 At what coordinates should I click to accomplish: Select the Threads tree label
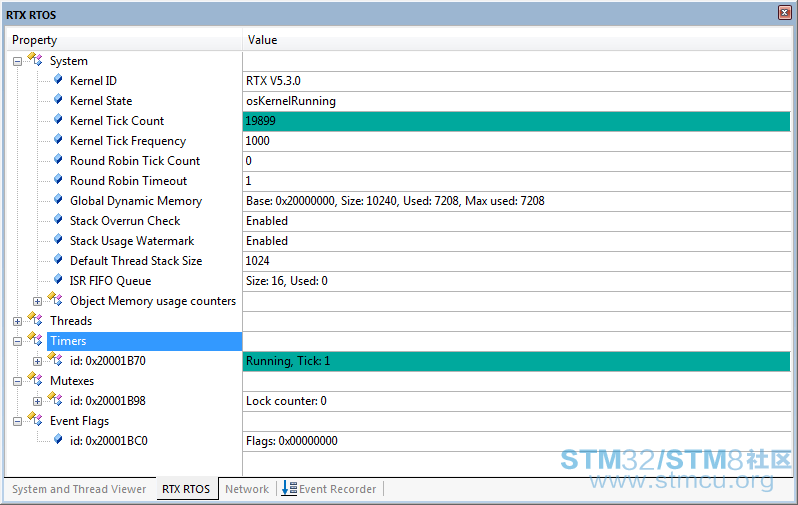click(x=71, y=321)
